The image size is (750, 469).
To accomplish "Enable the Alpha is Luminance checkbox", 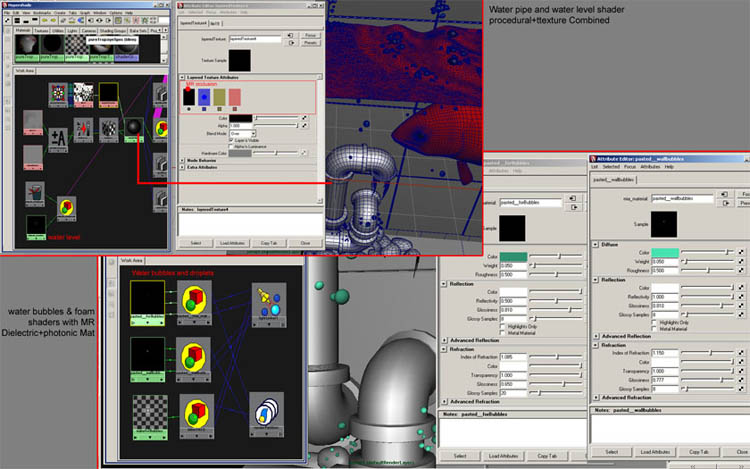I will click(x=231, y=146).
